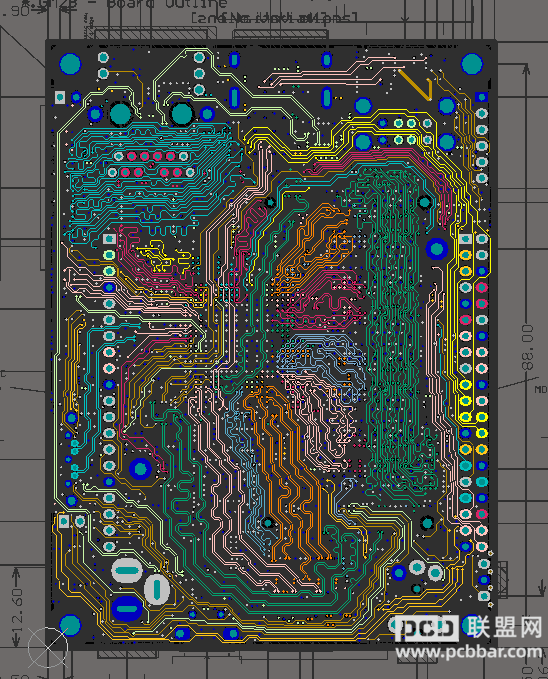This screenshot has height=679, width=548.
Task: Select the top-right corner mounting hole
Action: coord(472,64)
